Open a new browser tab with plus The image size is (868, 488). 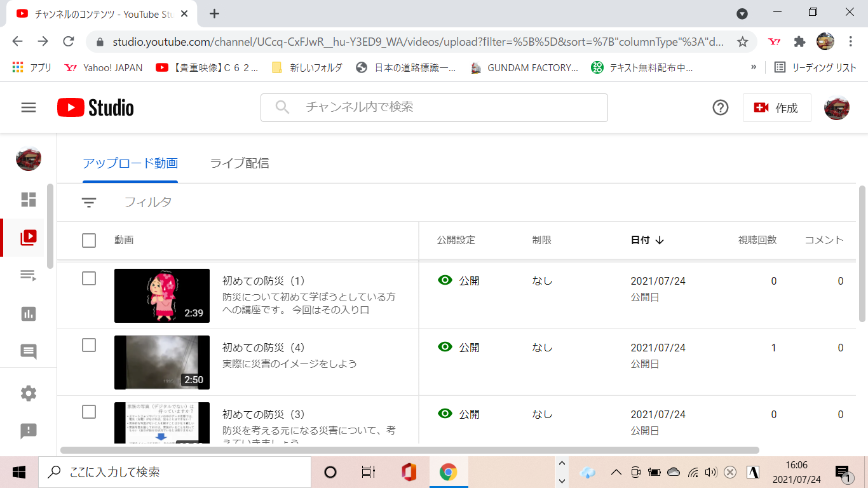215,13
